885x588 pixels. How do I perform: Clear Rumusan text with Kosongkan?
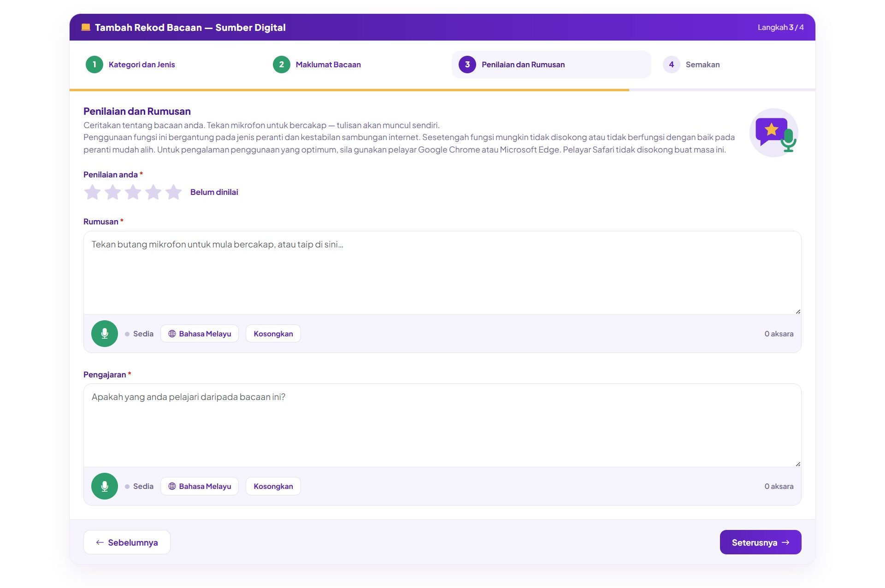[273, 334]
